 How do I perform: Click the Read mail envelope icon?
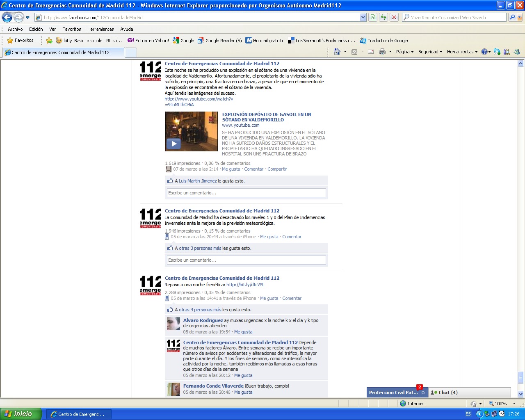pos(371,52)
